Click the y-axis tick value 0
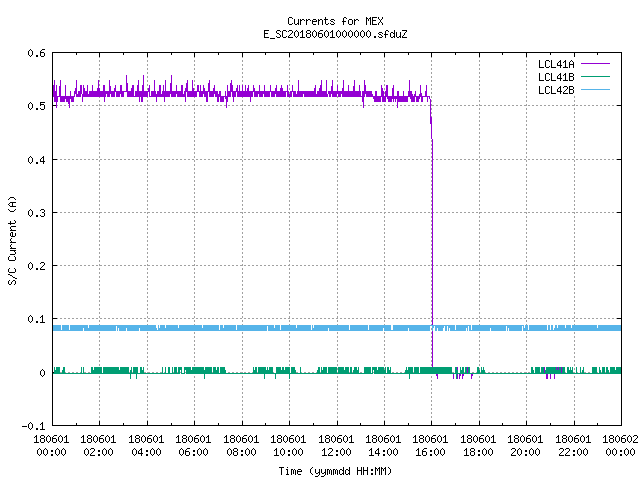 click(42, 373)
